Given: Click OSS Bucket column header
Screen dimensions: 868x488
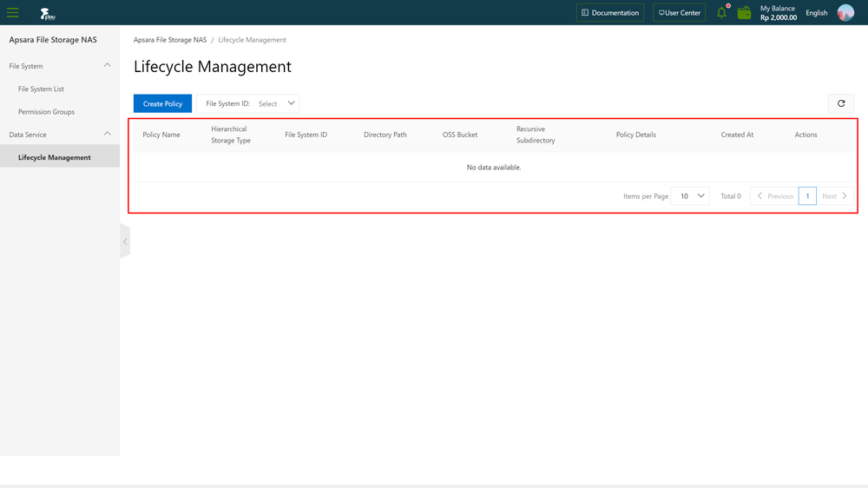Looking at the screenshot, I should pyautogui.click(x=460, y=135).
